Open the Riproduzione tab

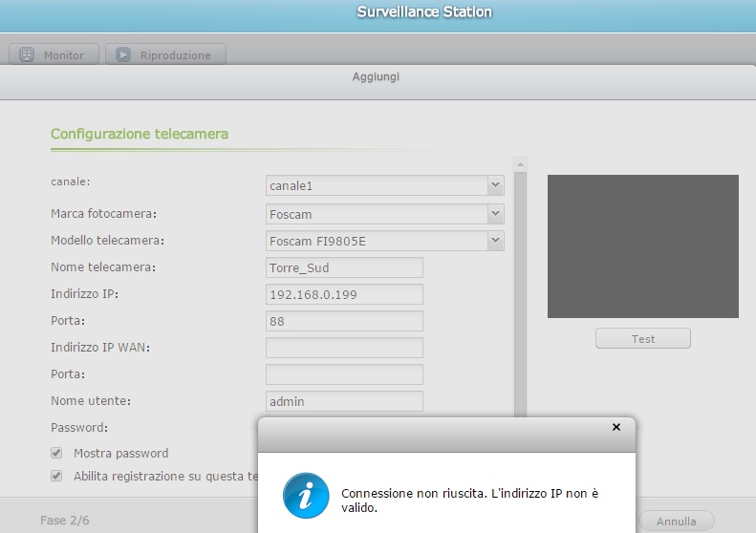(x=165, y=54)
